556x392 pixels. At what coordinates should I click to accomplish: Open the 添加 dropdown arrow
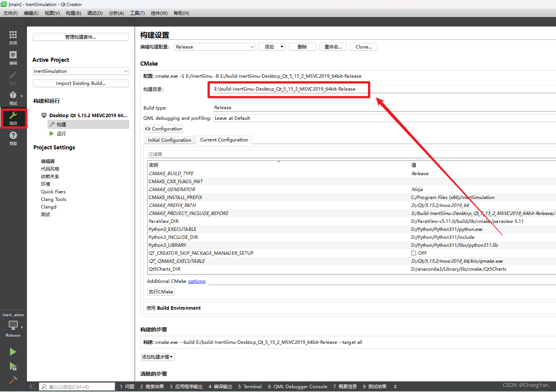(282, 47)
